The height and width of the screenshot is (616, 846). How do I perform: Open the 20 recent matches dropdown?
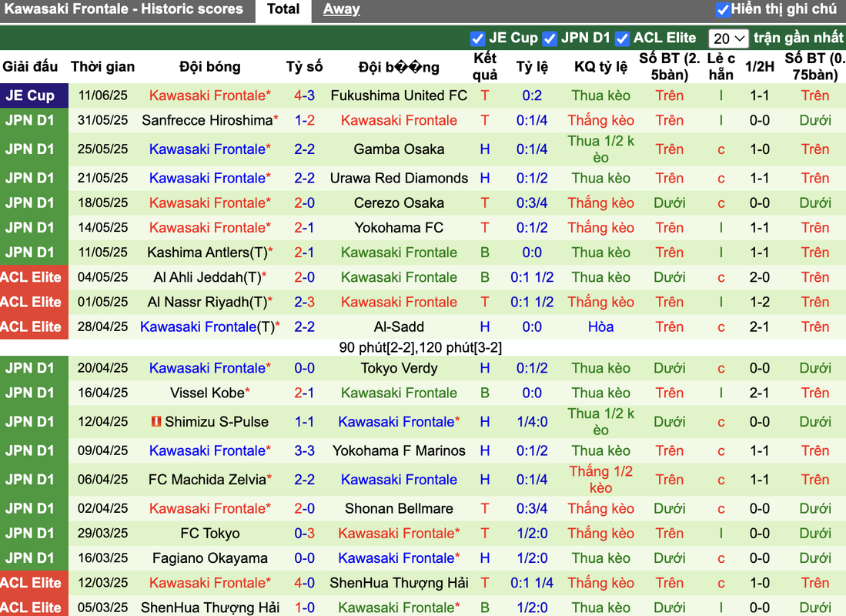[x=728, y=38]
